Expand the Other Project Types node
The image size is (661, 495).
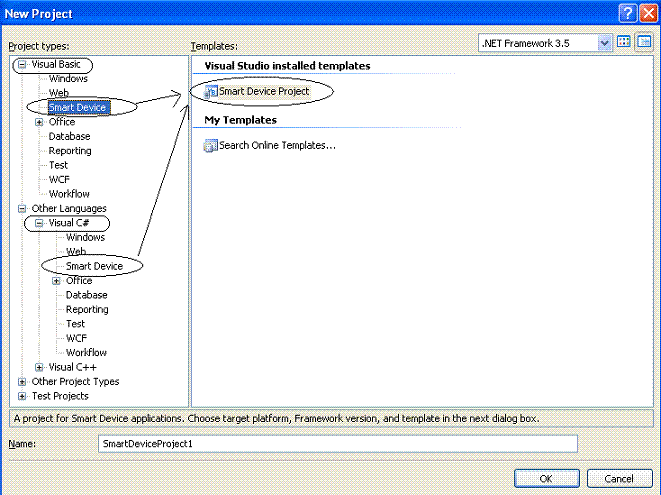22,382
